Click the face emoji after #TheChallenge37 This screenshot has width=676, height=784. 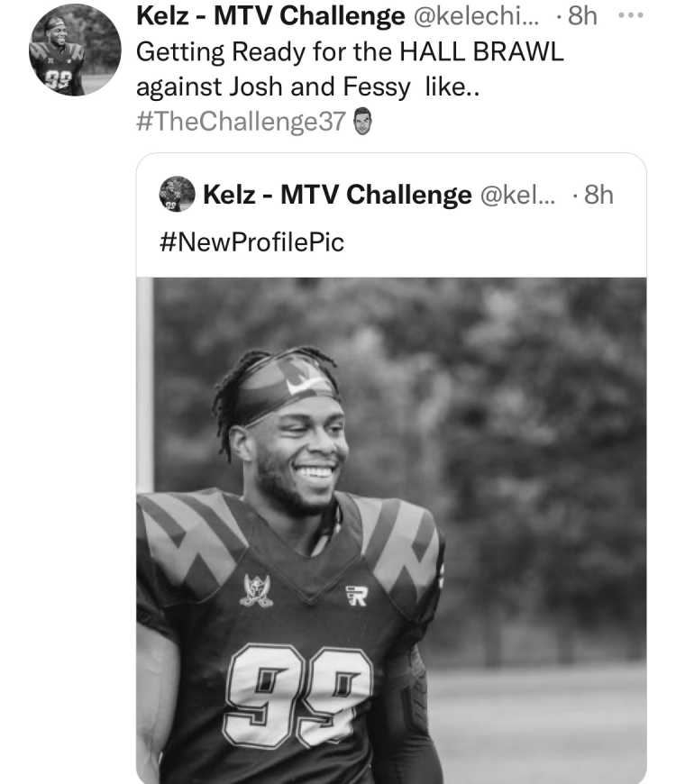362,122
